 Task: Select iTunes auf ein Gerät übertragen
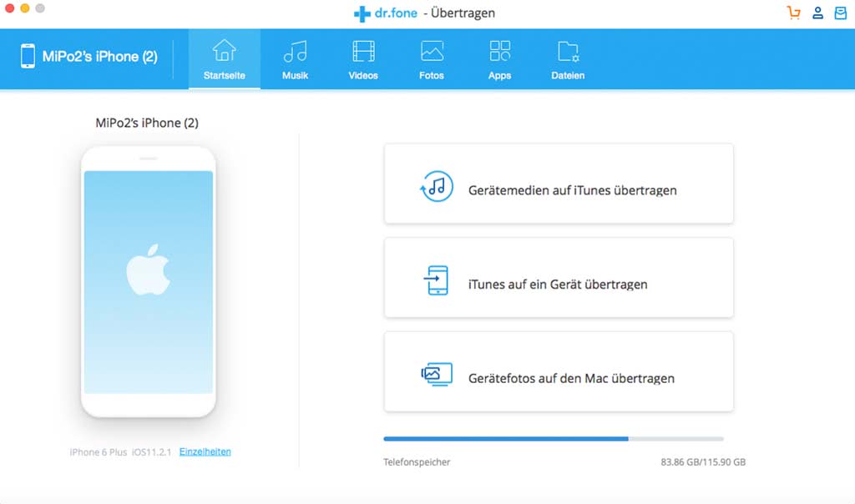[x=558, y=277]
